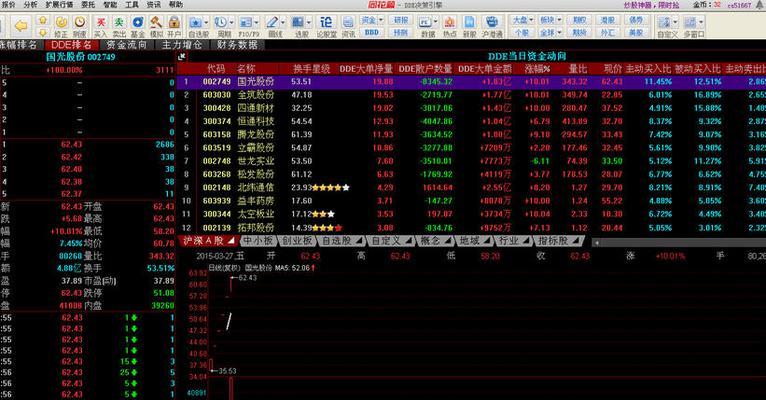Click the 美股 button

[636, 32]
